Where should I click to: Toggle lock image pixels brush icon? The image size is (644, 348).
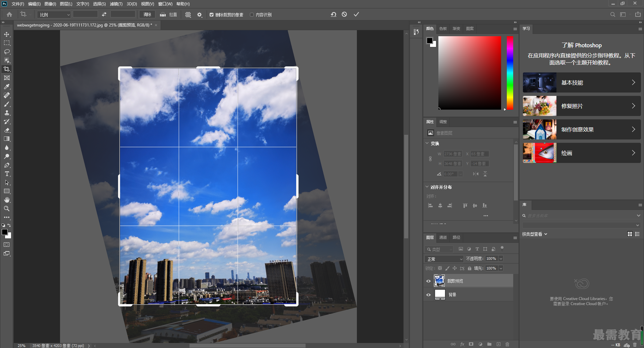point(447,268)
